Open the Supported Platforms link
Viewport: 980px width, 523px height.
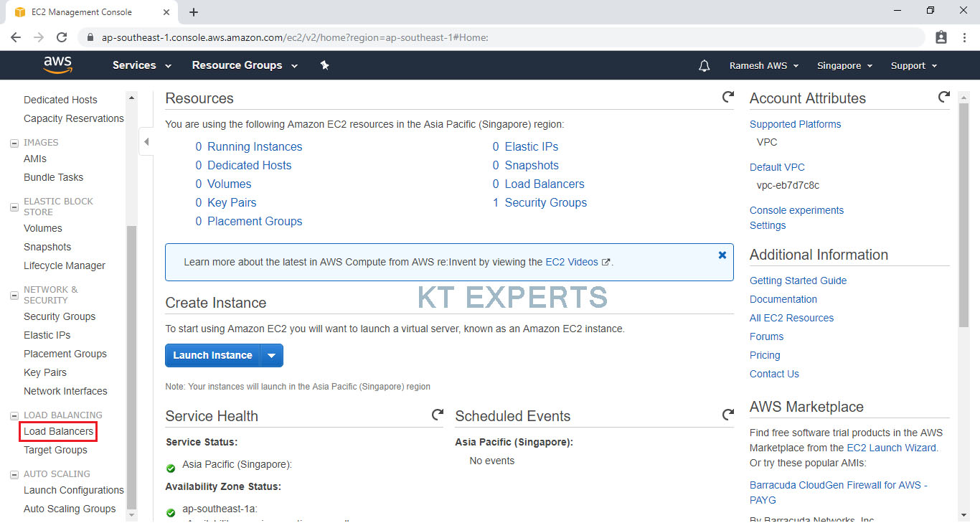[795, 124]
